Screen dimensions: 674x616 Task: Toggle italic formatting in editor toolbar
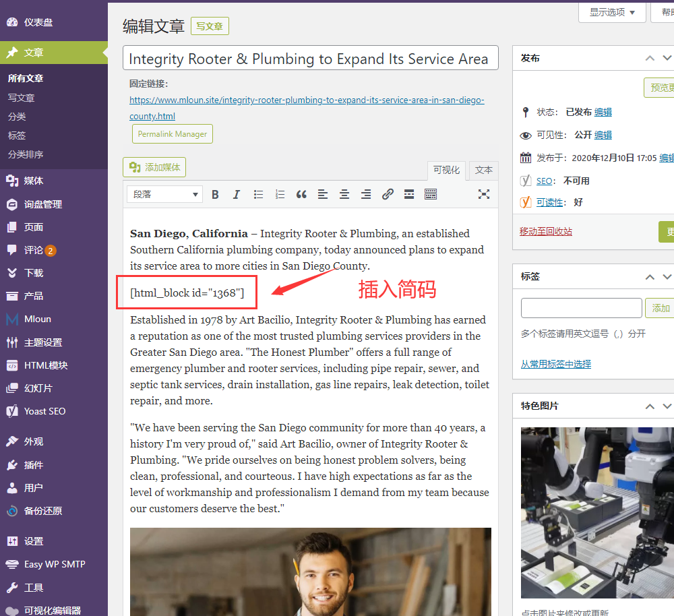pos(237,195)
